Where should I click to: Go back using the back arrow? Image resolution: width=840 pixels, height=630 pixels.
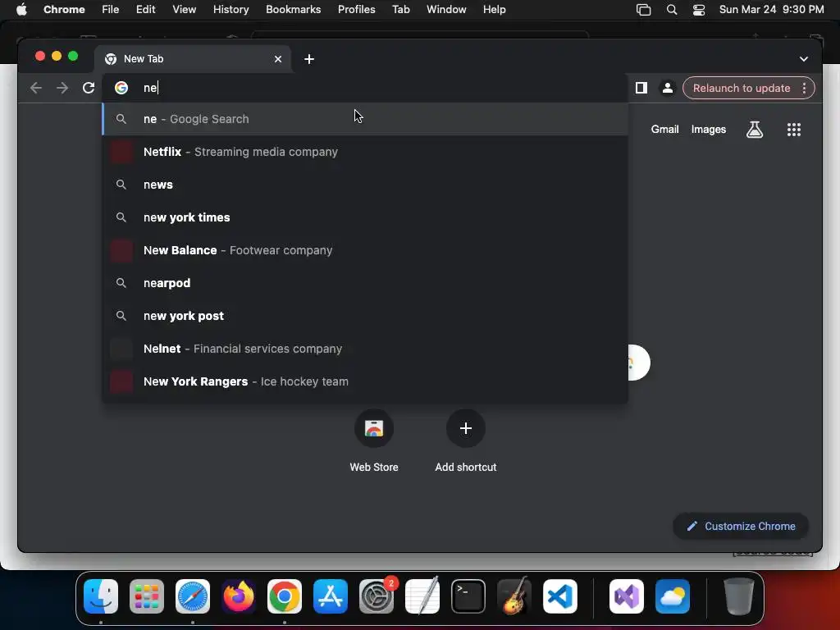[x=36, y=88]
